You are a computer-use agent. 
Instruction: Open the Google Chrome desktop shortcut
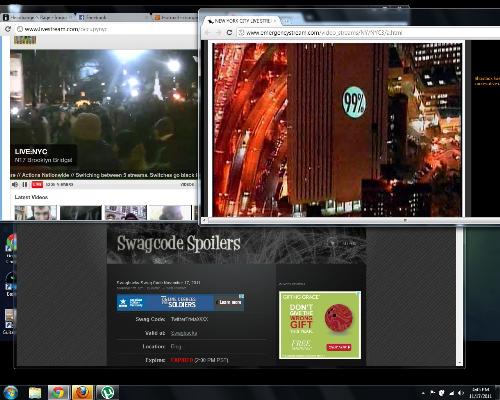pyautogui.click(x=10, y=248)
